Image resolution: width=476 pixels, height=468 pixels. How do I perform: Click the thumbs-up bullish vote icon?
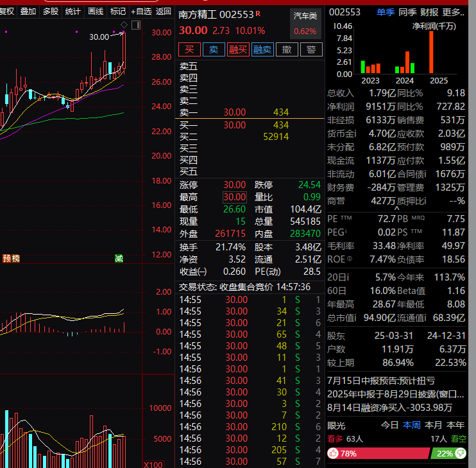(333, 453)
